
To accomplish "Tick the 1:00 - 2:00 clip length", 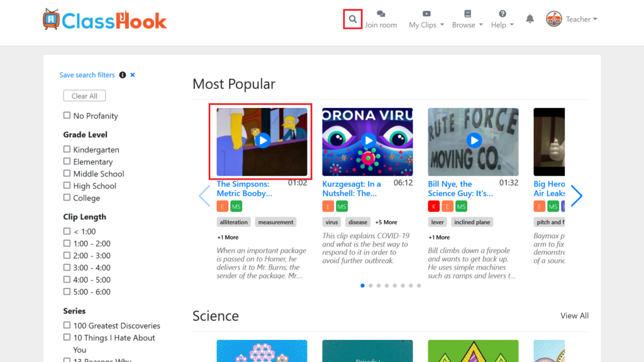I will [67, 243].
